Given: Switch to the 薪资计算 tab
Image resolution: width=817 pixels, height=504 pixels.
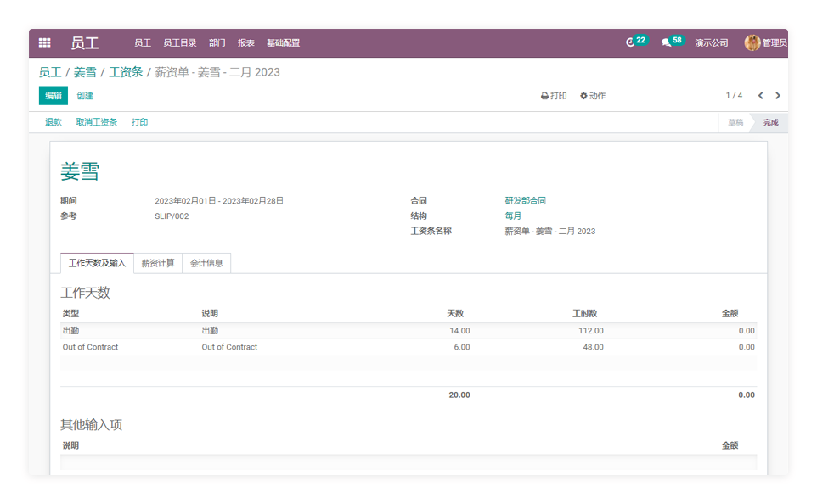Looking at the screenshot, I should [158, 263].
